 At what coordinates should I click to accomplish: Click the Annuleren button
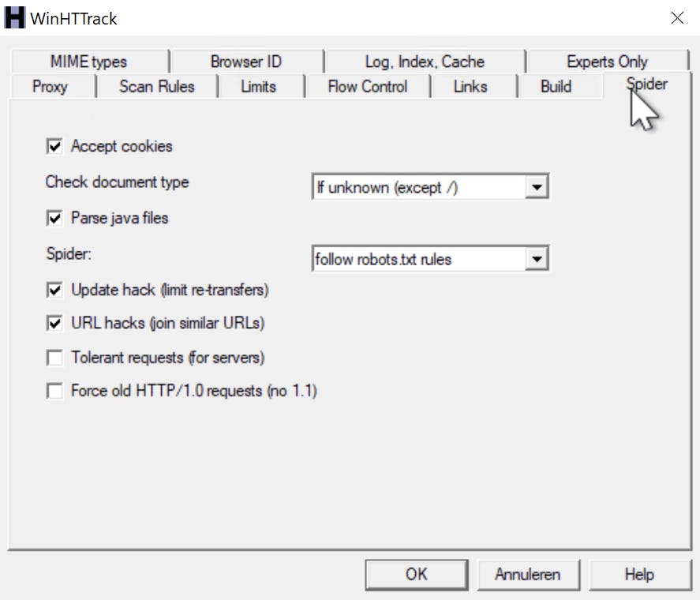tap(527, 575)
